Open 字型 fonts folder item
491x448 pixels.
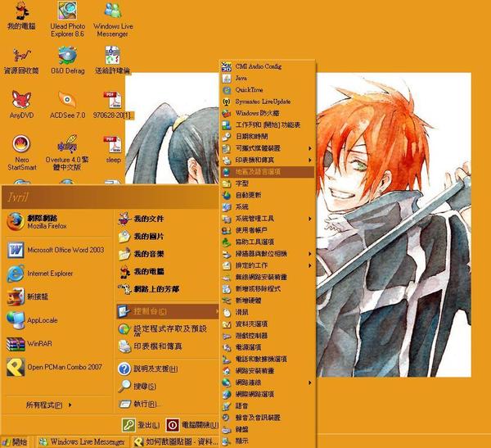click(x=268, y=183)
